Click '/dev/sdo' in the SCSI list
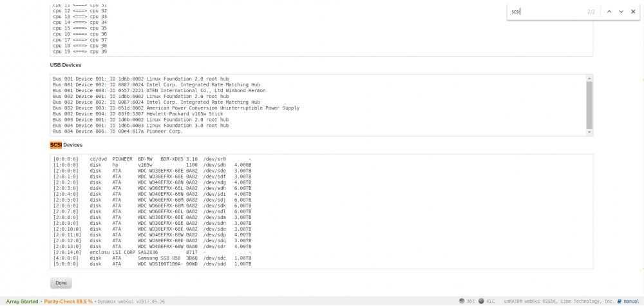 click(214, 229)
